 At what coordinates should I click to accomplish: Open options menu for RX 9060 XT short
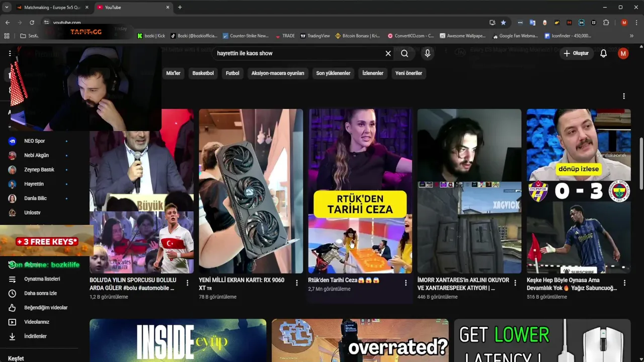point(296,283)
